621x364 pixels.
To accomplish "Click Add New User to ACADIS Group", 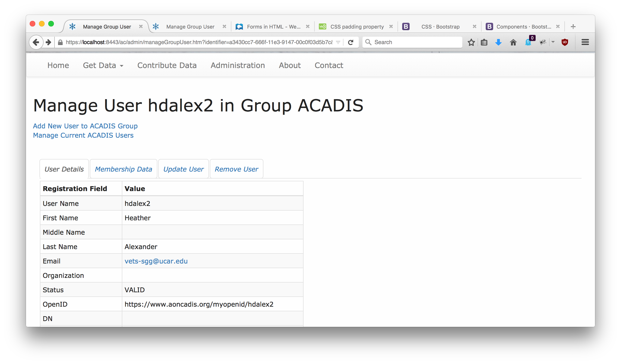I will (x=85, y=126).
